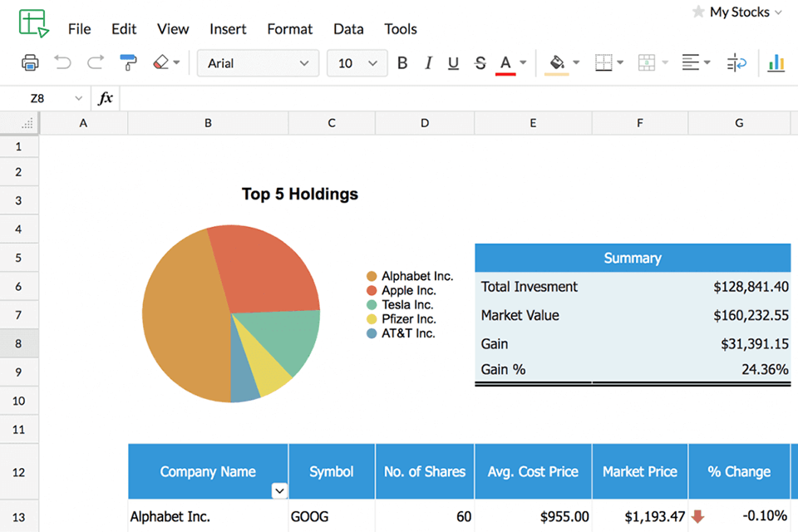Open the merge cells dropdown arrow
The width and height of the screenshot is (798, 532).
tap(665, 62)
